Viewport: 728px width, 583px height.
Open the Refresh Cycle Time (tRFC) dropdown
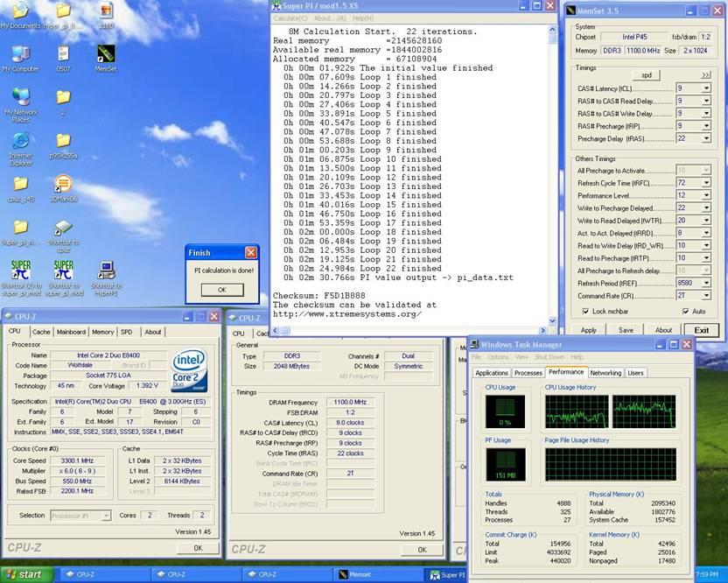click(x=706, y=183)
